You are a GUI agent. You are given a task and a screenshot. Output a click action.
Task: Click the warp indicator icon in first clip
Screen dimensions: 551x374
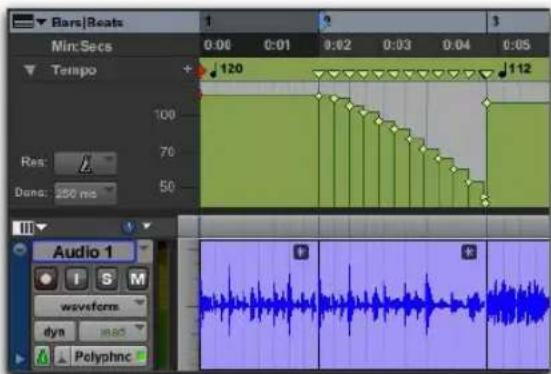[301, 252]
